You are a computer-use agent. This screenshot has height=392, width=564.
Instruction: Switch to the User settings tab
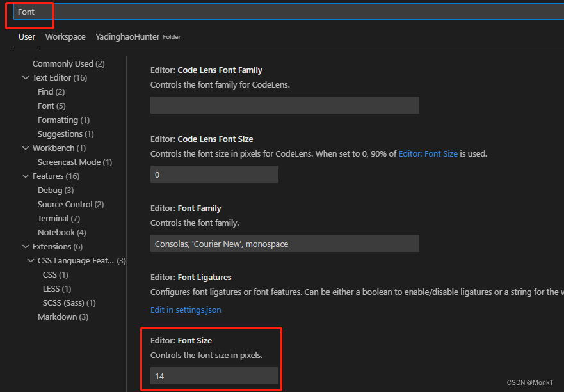tap(26, 36)
